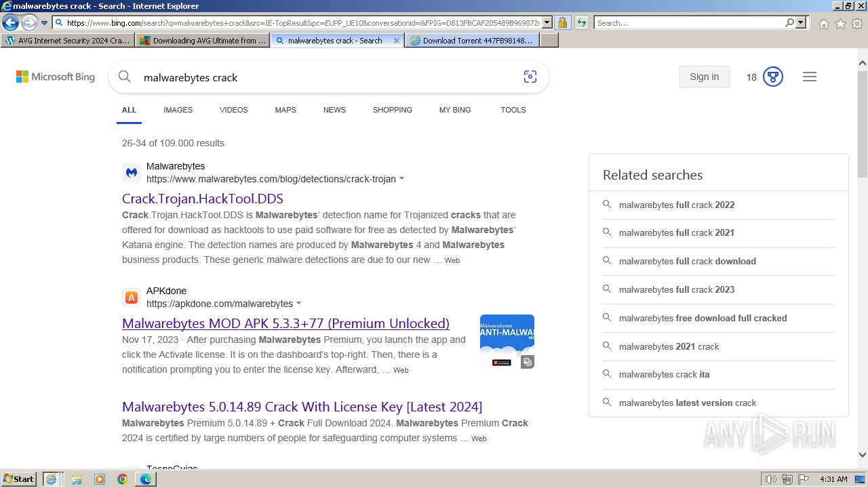Click the rewards points count 18
The height and width of the screenshot is (488, 868).
tap(751, 77)
